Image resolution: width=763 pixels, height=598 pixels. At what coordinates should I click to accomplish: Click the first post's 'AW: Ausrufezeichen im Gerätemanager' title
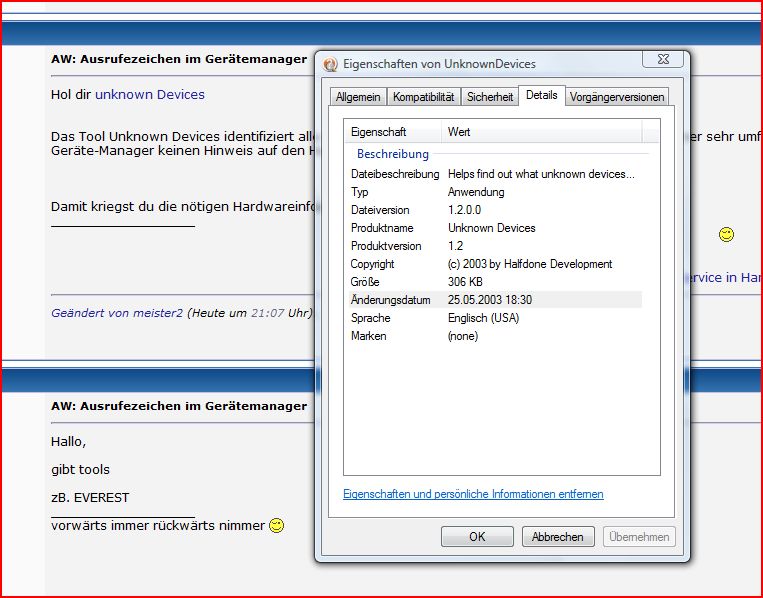pos(179,59)
